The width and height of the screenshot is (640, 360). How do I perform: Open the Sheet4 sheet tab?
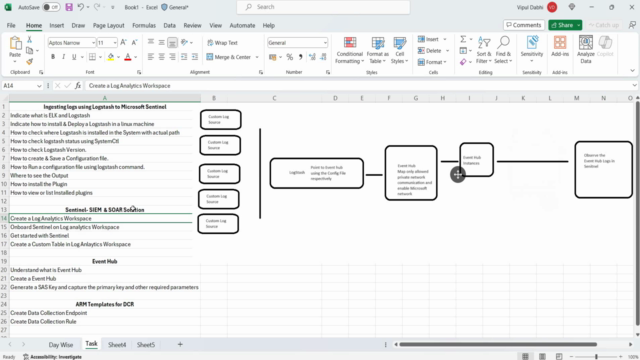coord(117,344)
